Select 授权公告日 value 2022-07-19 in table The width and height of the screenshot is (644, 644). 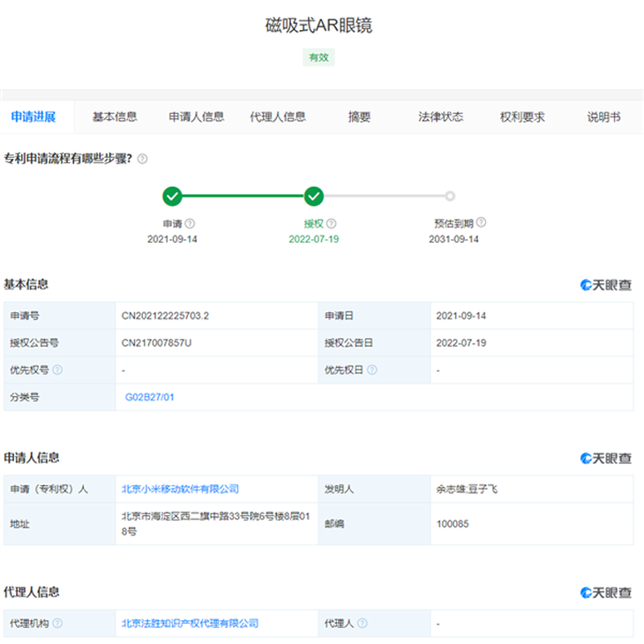461,343
